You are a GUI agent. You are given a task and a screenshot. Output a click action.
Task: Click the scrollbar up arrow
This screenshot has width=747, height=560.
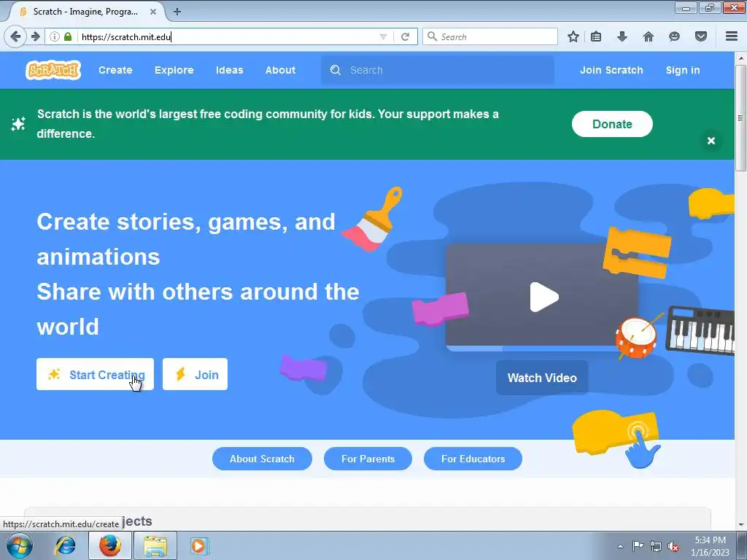click(x=741, y=58)
